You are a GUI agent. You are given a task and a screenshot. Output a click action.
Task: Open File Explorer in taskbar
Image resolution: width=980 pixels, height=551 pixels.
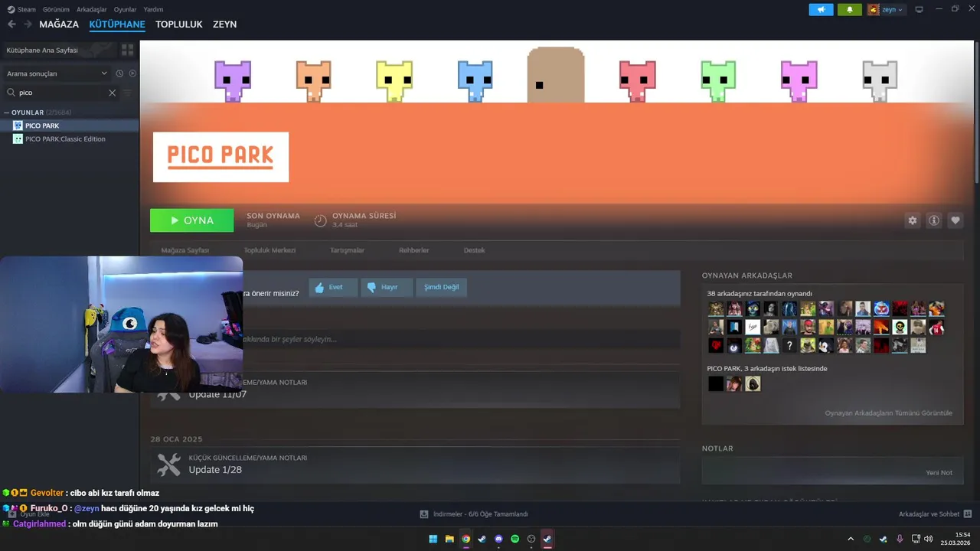click(x=449, y=539)
